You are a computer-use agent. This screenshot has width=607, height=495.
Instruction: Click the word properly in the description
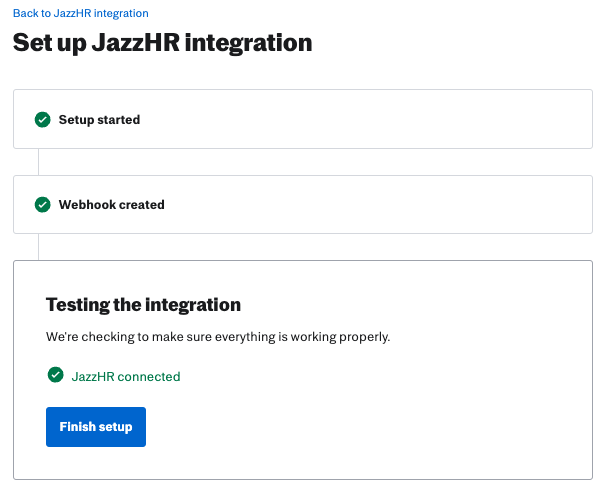point(364,337)
